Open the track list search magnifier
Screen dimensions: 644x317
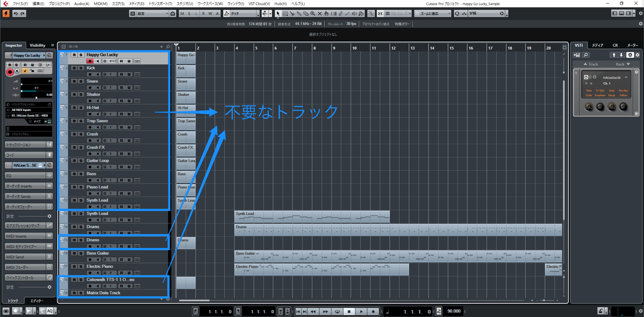(x=168, y=47)
